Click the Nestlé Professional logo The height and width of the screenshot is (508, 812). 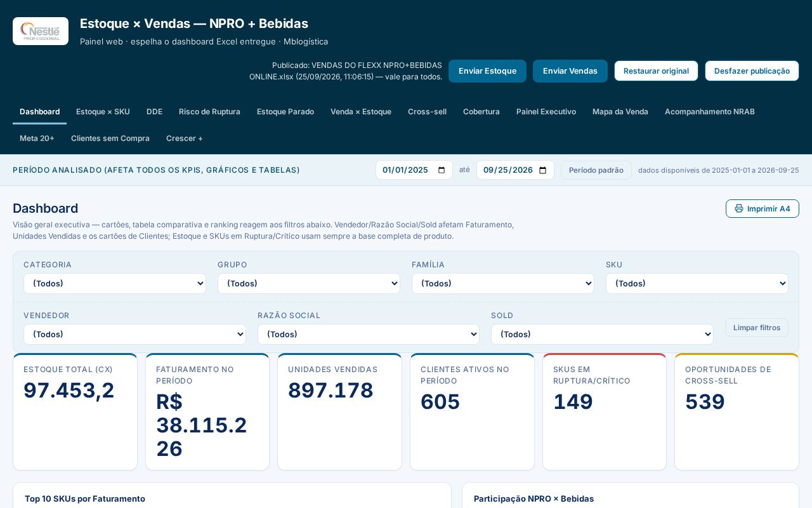point(41,31)
